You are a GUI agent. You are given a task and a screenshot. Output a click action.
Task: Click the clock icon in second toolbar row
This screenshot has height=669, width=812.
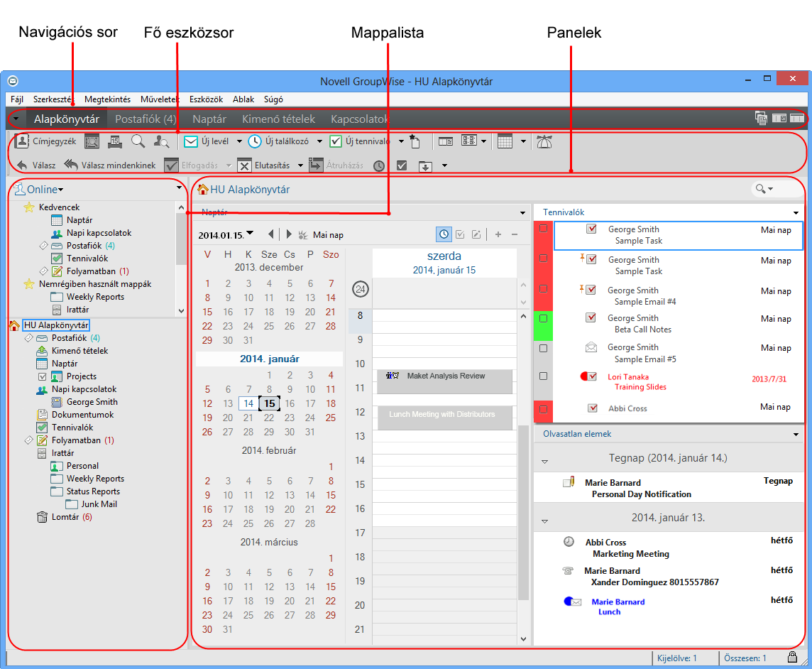379,165
